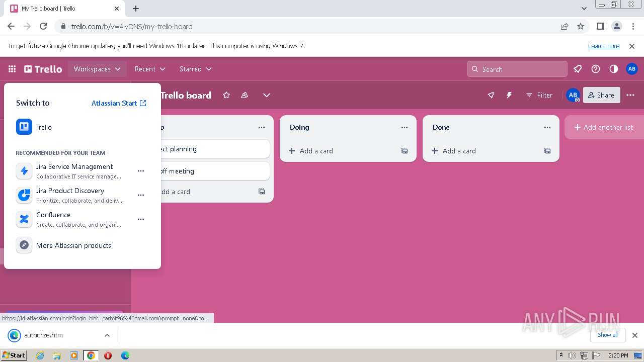Open the AB account avatar in header

[x=632, y=69]
